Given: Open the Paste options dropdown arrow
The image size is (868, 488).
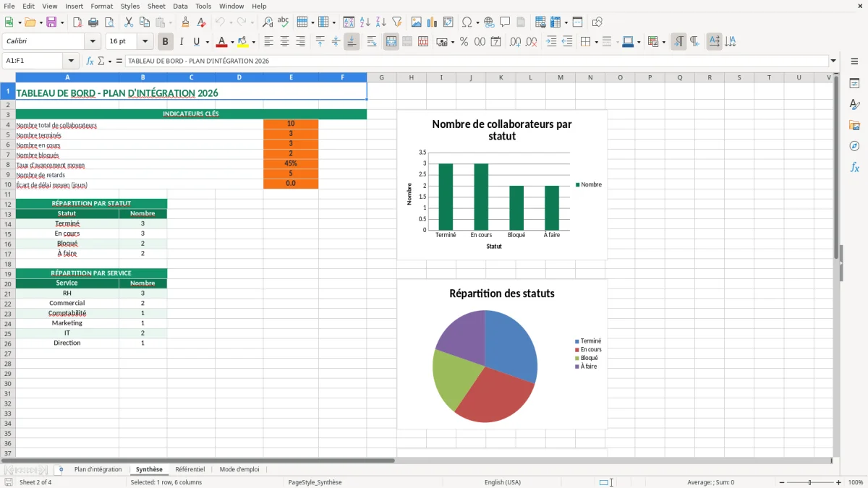Looking at the screenshot, I should [x=171, y=22].
